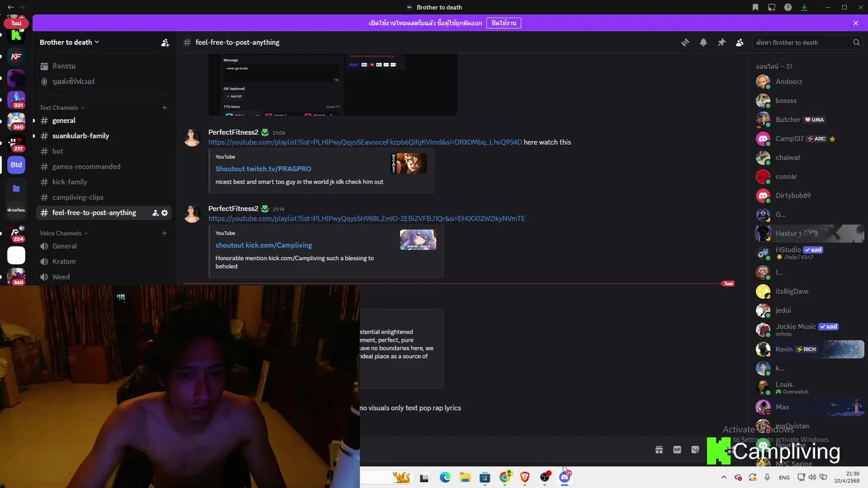Open the PRAGPRO embed thumbnail
Screen dimensions: 868x488
click(x=409, y=163)
